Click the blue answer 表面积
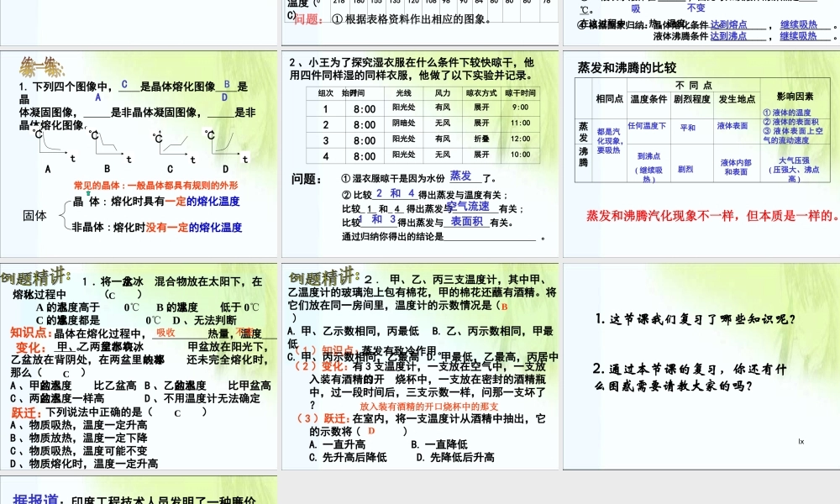840x504 pixels. click(466, 221)
